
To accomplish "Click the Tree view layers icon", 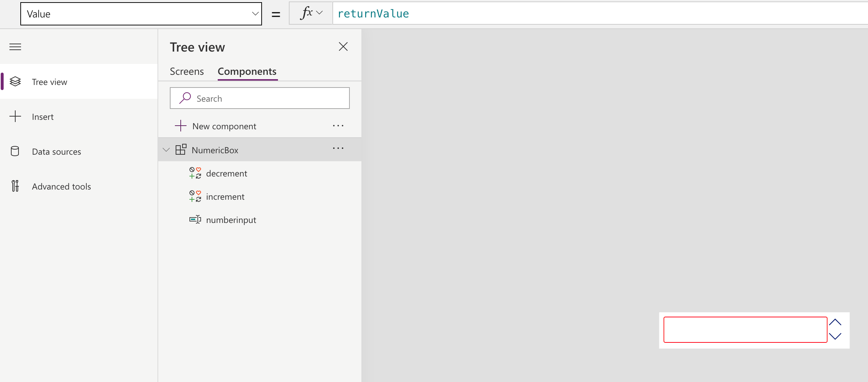I will (15, 82).
